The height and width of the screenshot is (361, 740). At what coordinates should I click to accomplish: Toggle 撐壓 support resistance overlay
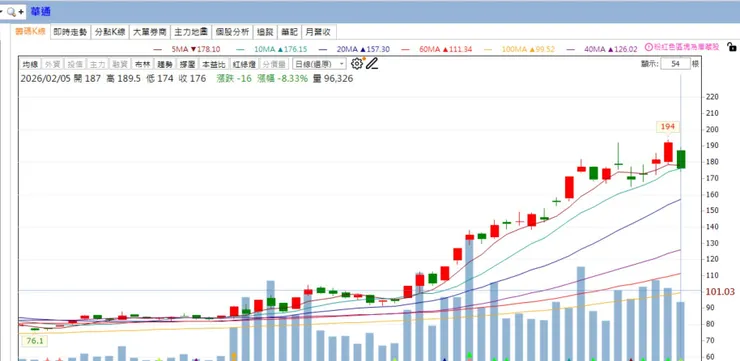click(187, 64)
